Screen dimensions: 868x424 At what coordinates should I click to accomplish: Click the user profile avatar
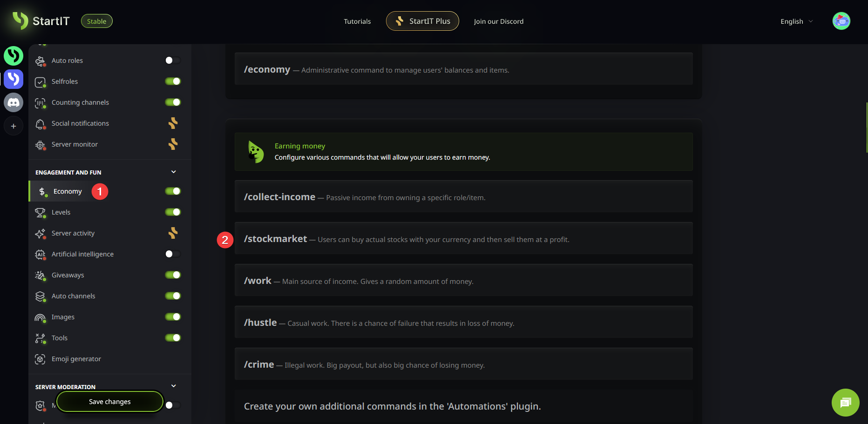(841, 21)
